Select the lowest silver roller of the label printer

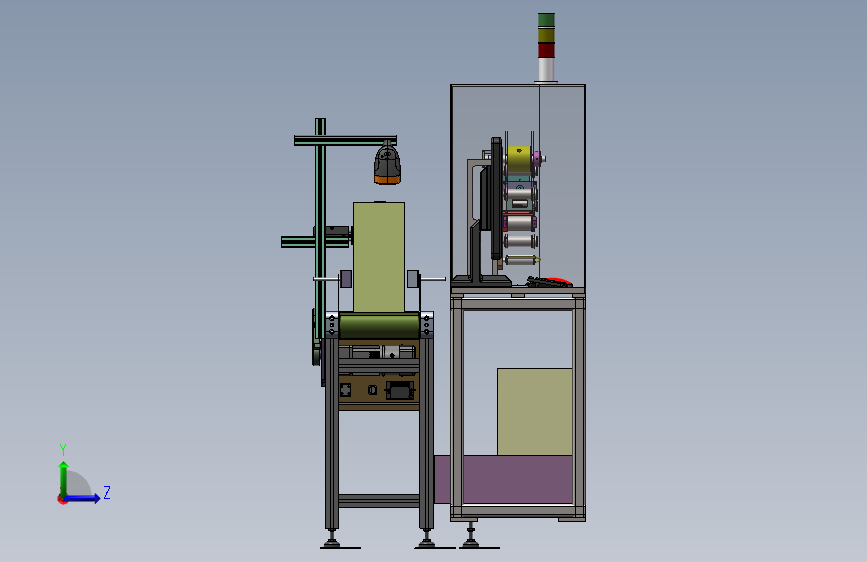[x=520, y=259]
